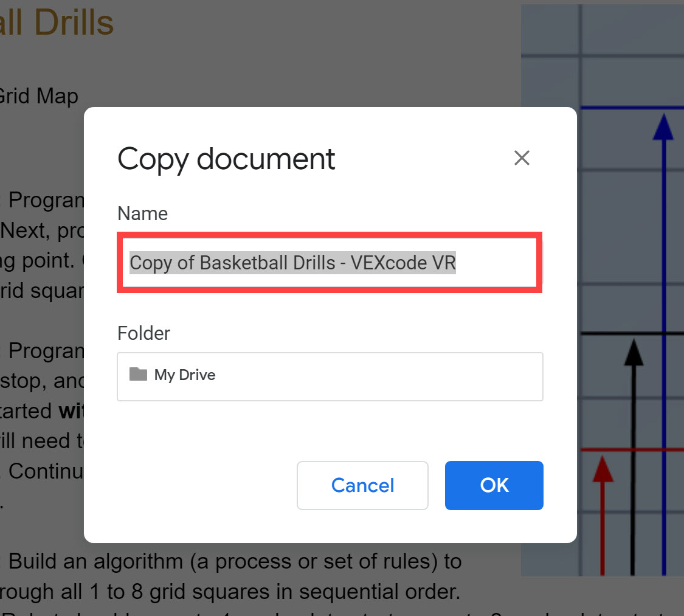Click the Folder label in the dialog
Image resolution: width=684 pixels, height=616 pixels.
click(x=143, y=333)
